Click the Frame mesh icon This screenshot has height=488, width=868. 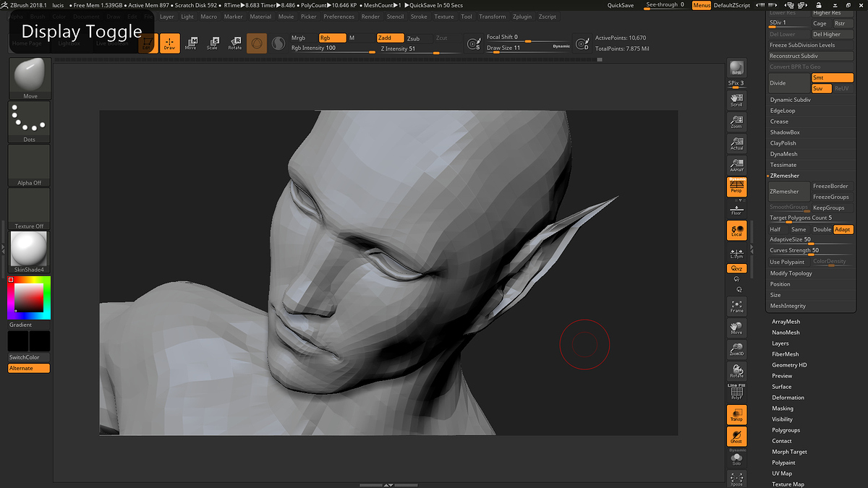736,306
